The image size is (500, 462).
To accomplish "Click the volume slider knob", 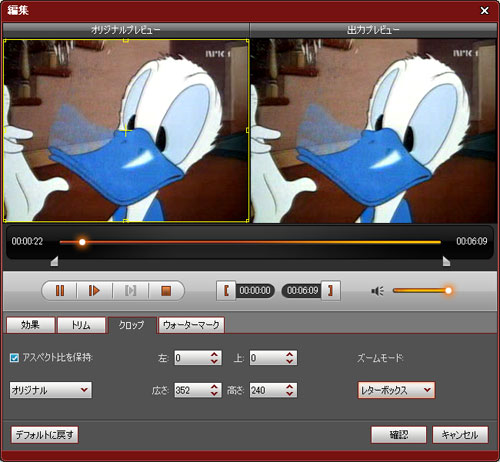I will coord(448,291).
